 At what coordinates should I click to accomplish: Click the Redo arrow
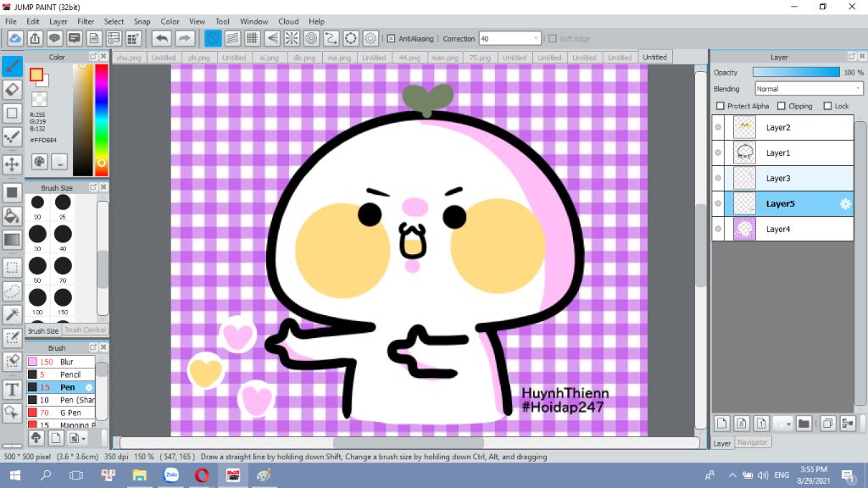pos(185,38)
